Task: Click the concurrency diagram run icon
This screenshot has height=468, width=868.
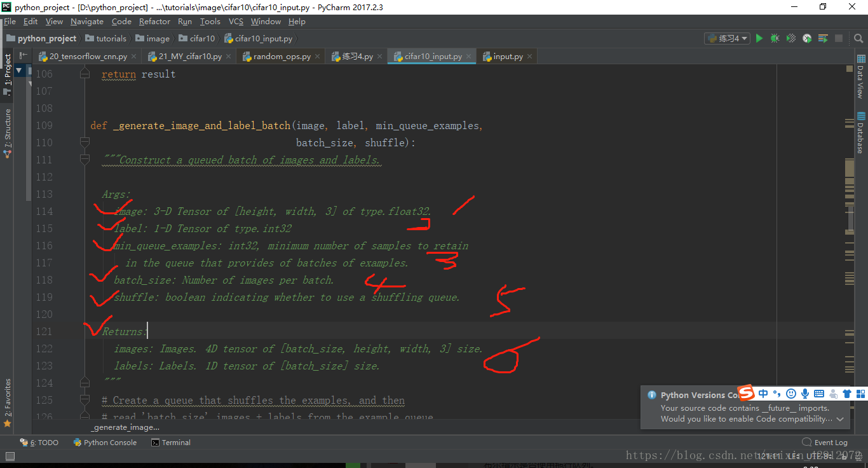Action: pyautogui.click(x=823, y=38)
